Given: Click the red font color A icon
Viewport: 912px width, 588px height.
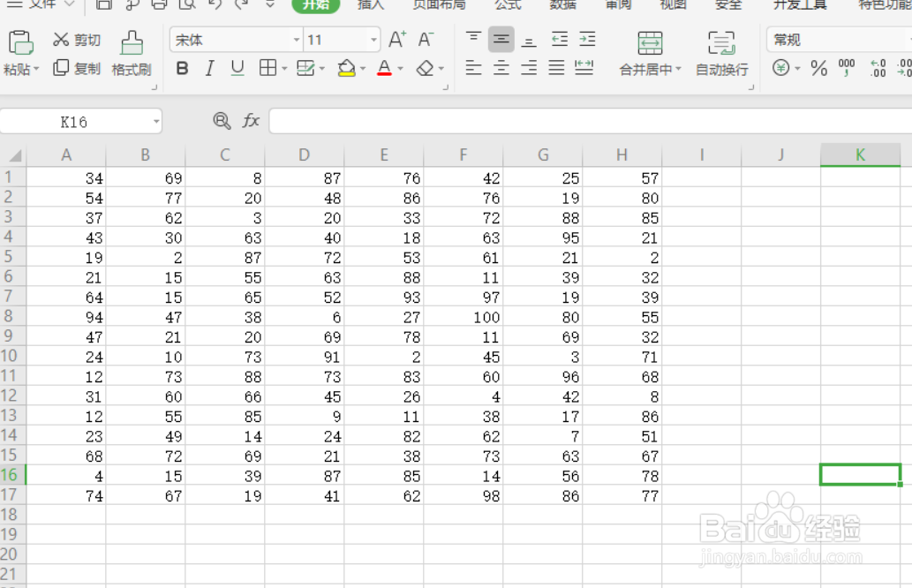Looking at the screenshot, I should pyautogui.click(x=384, y=68).
